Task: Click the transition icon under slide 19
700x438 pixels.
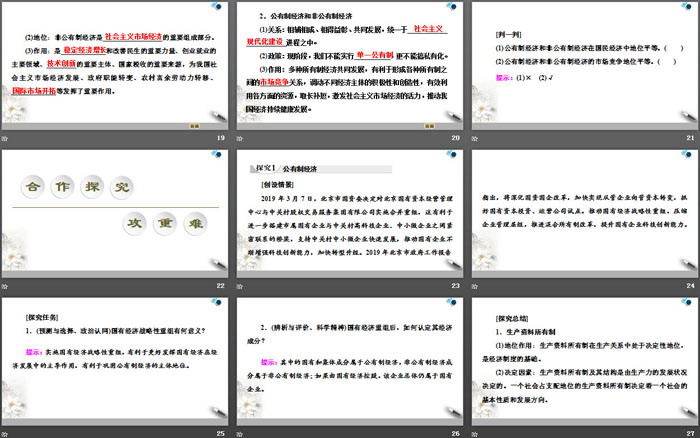Action: (x=5, y=140)
